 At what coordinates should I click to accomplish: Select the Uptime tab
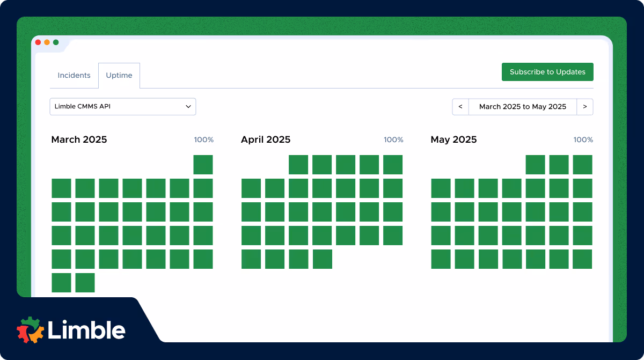(119, 76)
